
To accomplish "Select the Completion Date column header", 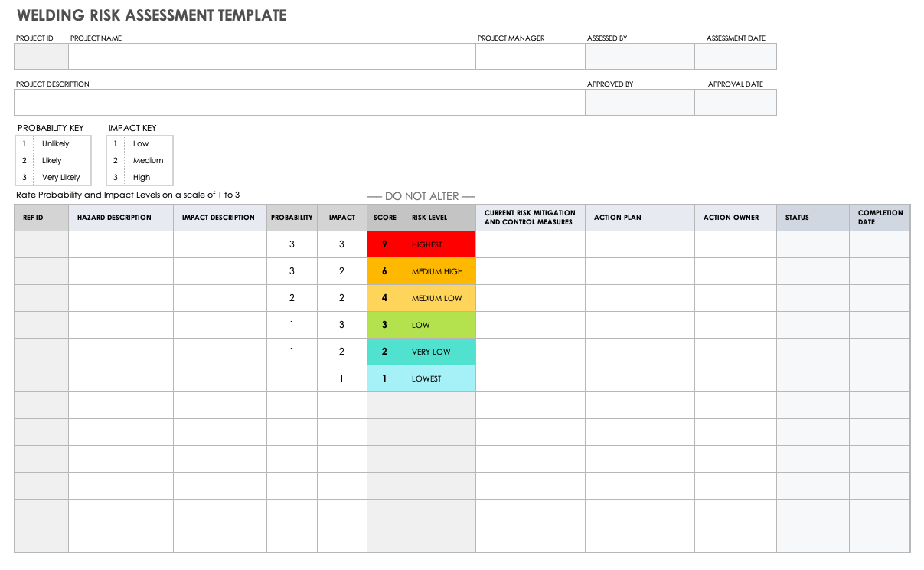I will pyautogui.click(x=880, y=218).
